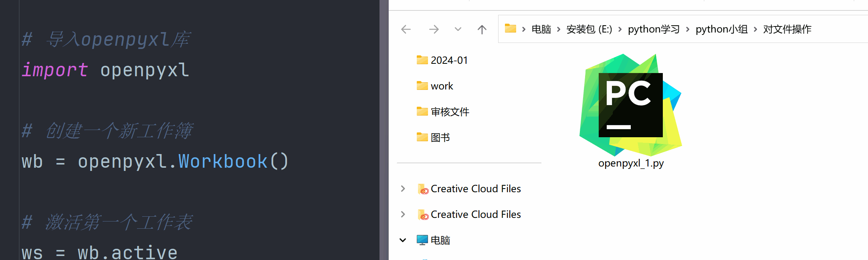The height and width of the screenshot is (260, 868).
Task: Open work folder in navigation pane
Action: [x=442, y=86]
